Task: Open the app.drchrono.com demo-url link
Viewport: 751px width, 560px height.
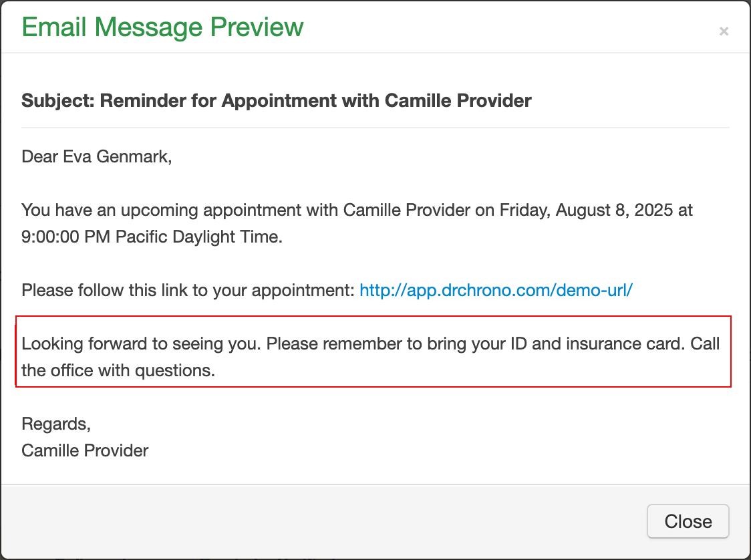Action: pyautogui.click(x=496, y=291)
